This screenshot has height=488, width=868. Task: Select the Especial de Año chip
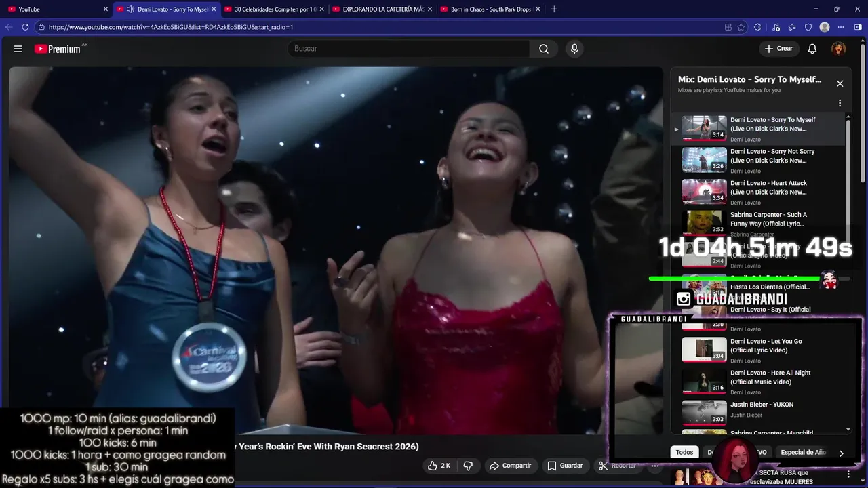(x=803, y=452)
